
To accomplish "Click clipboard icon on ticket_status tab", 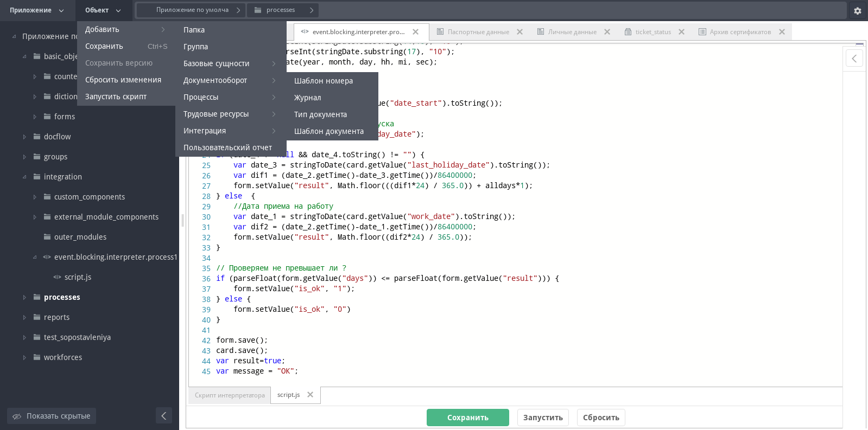I will tap(628, 31).
